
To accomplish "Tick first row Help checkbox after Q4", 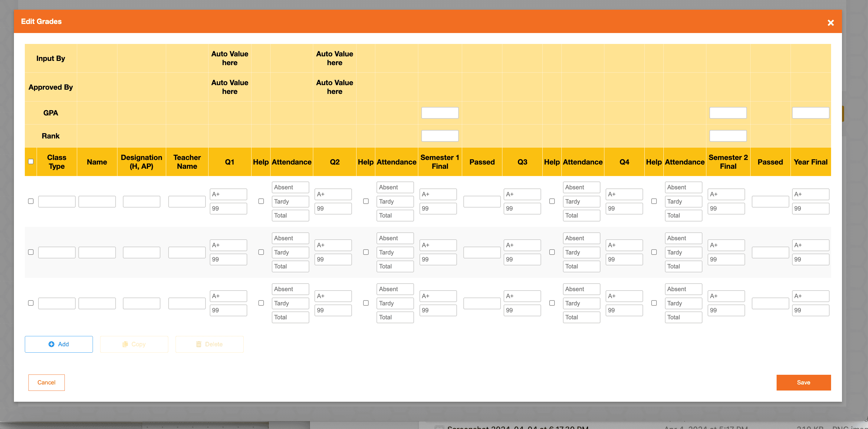I will click(654, 201).
